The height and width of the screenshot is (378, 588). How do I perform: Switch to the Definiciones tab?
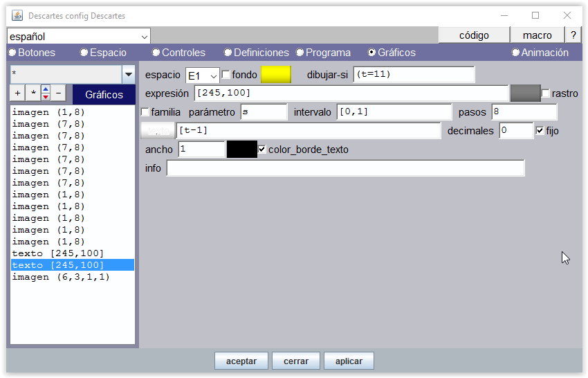(256, 53)
